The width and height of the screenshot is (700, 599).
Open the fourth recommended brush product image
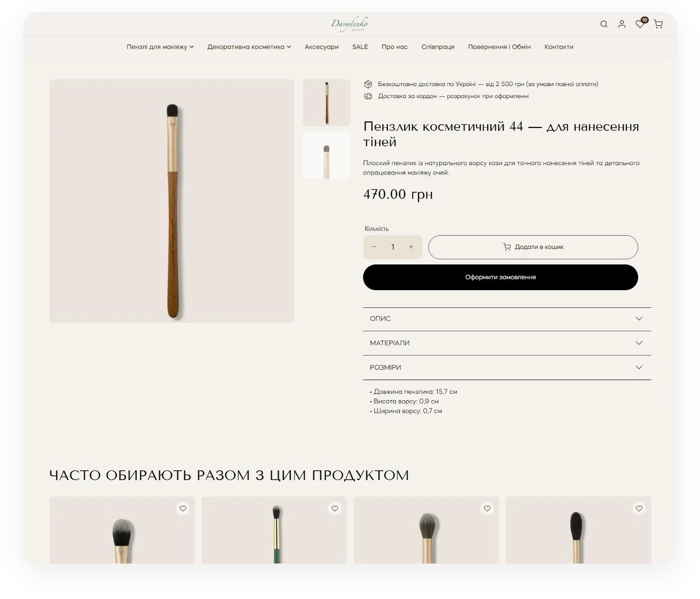click(578, 530)
